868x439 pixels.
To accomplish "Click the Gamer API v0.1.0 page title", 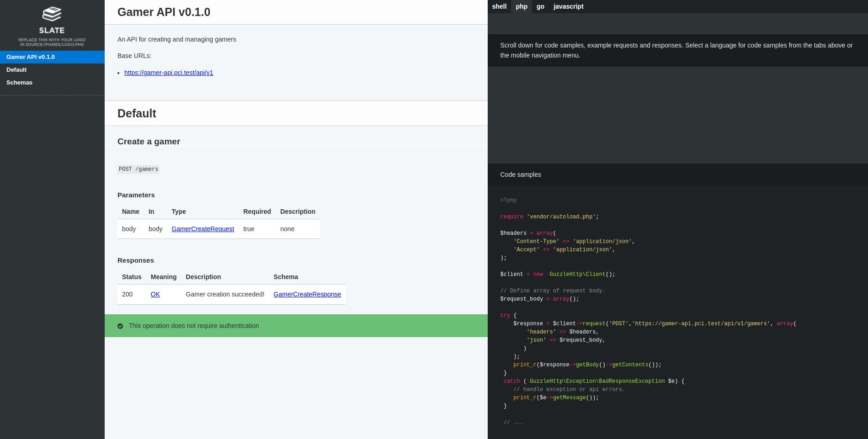I will 164,12.
